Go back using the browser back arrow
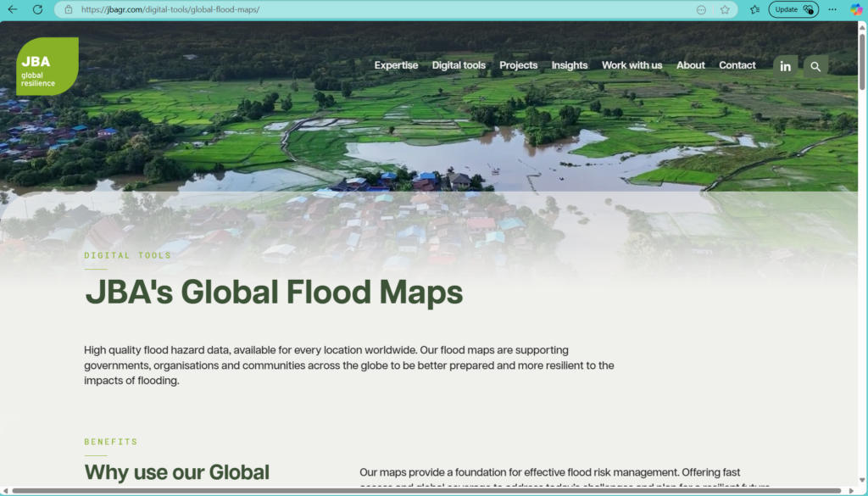The width and height of the screenshot is (868, 496). [12, 9]
